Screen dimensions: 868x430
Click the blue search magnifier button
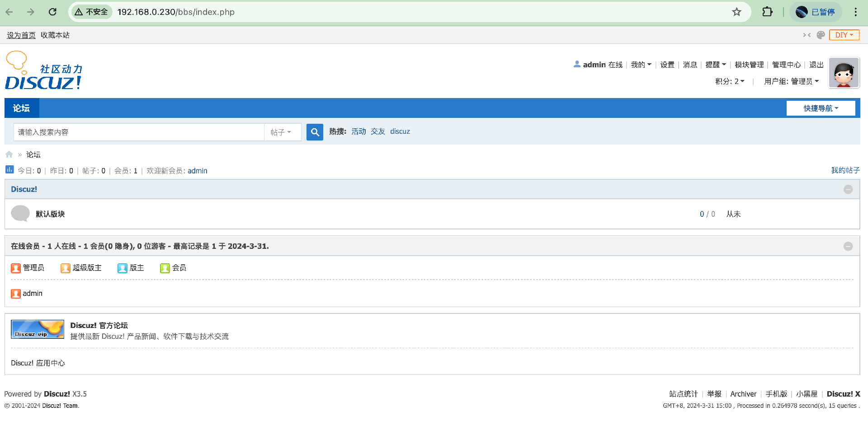click(x=315, y=132)
